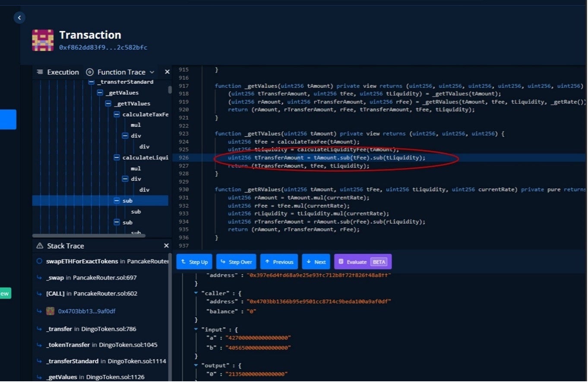Collapse the _getValues tree node
This screenshot has height=383, width=588.
[x=100, y=93]
